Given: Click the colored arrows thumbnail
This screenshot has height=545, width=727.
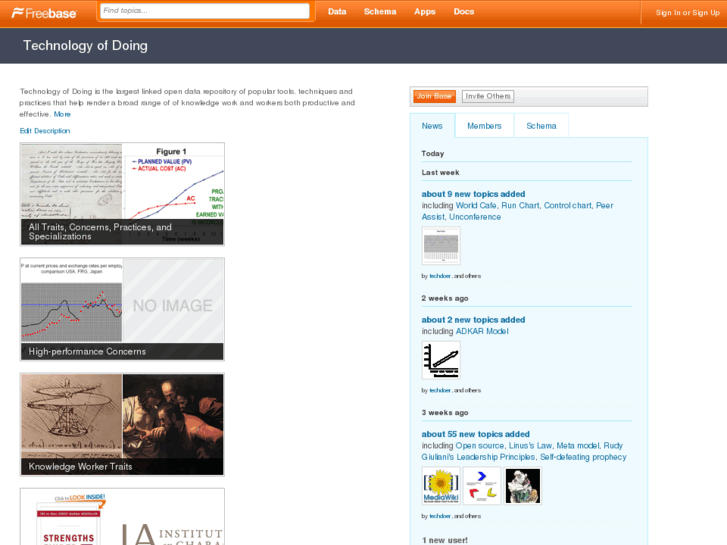Looking at the screenshot, I should click(482, 486).
